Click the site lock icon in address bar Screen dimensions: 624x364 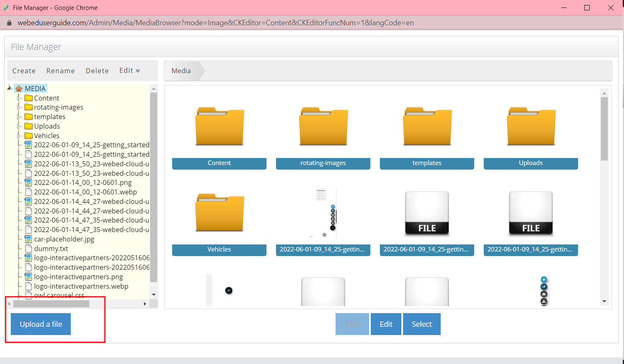[x=9, y=23]
